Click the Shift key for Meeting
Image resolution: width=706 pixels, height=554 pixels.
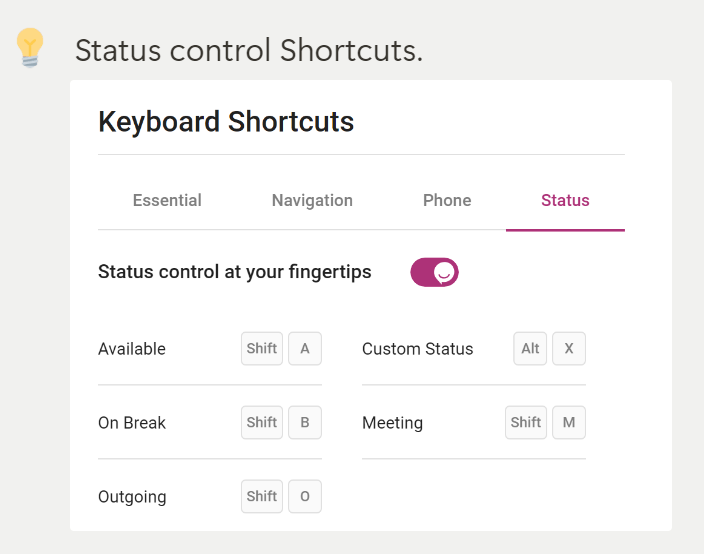[525, 422]
